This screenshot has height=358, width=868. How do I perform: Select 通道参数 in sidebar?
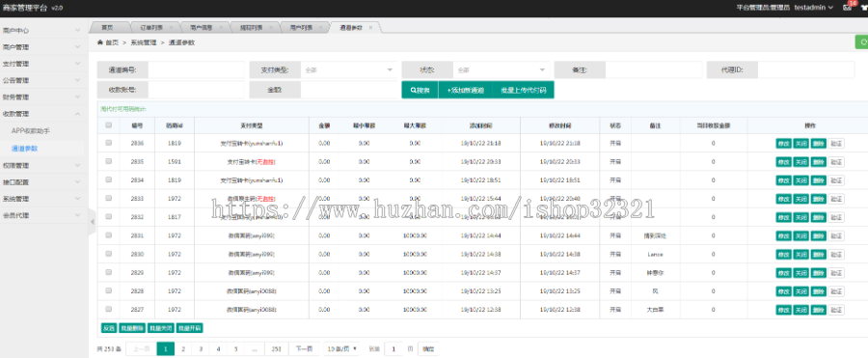[x=24, y=149]
